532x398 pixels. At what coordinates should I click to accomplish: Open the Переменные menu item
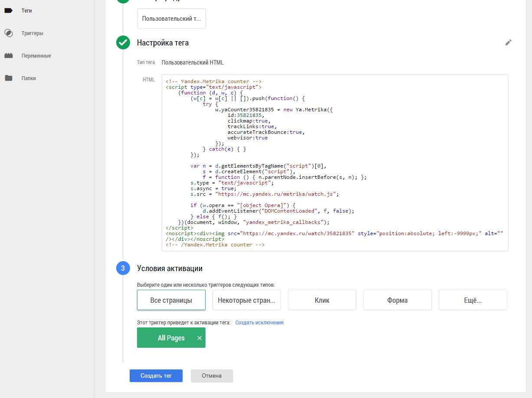(36, 56)
